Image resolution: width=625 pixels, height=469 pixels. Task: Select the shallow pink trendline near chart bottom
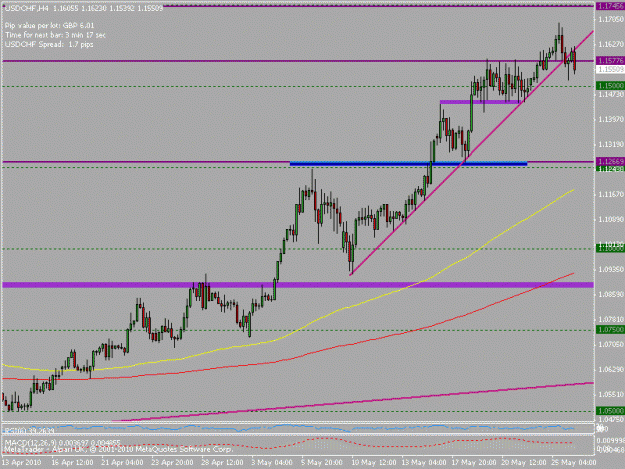[x=353, y=401]
